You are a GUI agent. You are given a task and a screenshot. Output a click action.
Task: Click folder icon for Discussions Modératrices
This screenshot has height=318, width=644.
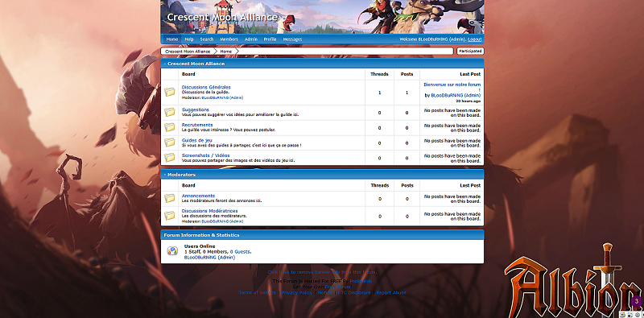[x=170, y=216]
